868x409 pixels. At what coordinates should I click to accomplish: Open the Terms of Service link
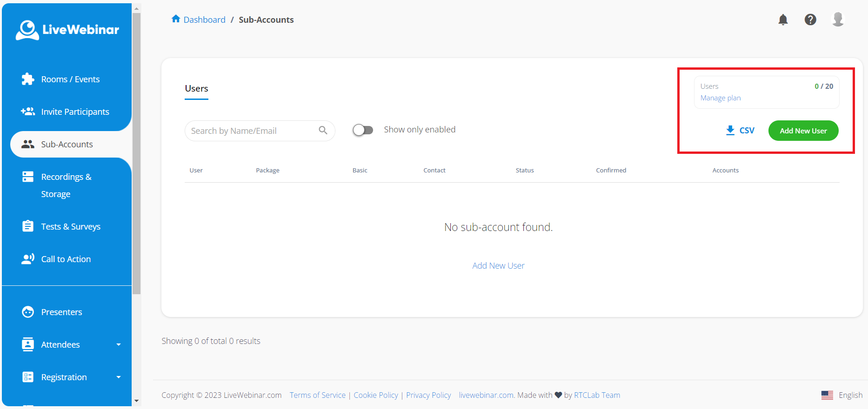pyautogui.click(x=317, y=395)
